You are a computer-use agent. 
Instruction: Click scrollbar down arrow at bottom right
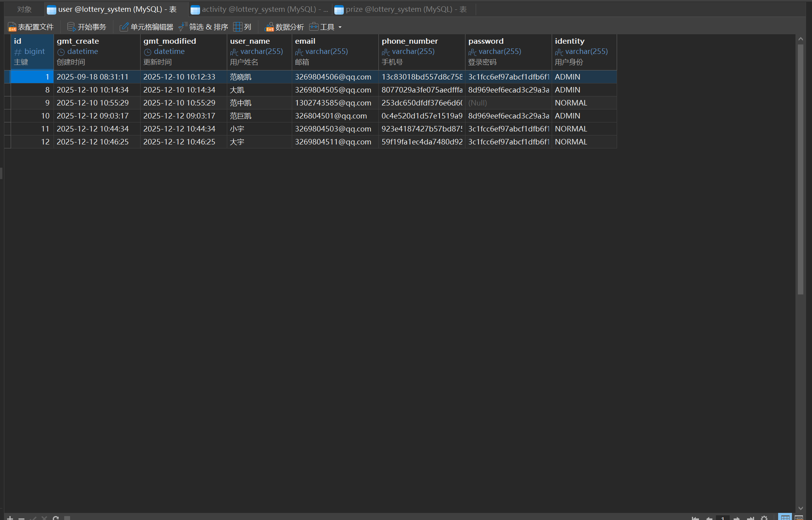coord(800,508)
